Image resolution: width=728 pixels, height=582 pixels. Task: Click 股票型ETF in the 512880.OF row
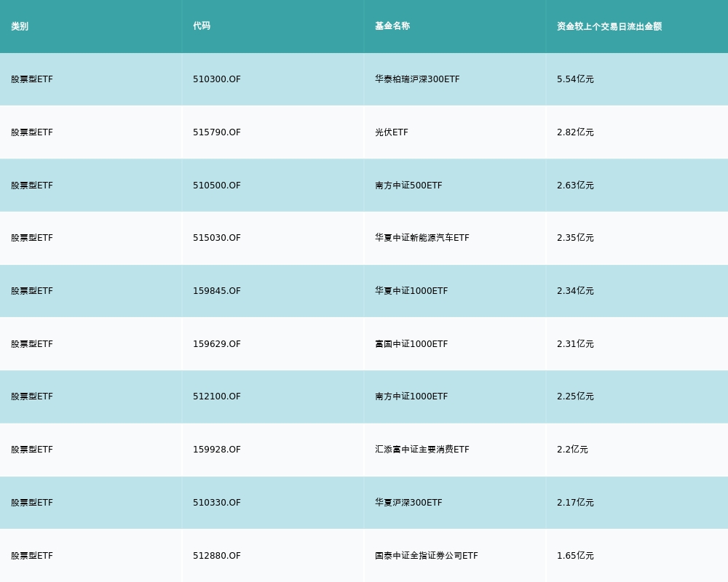pyautogui.click(x=32, y=556)
